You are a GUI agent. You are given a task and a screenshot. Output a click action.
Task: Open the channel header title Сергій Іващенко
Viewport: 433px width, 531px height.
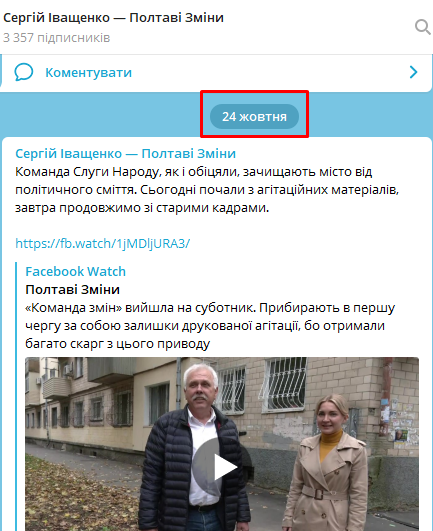[x=113, y=17]
